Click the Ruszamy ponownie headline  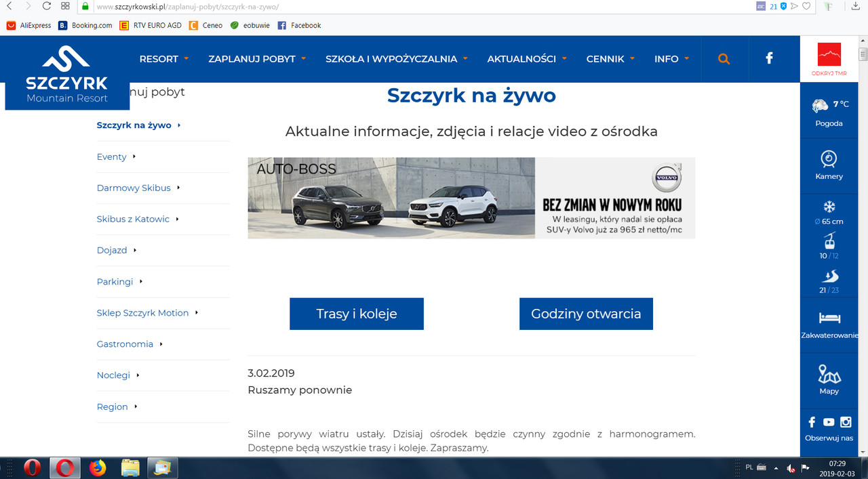300,390
